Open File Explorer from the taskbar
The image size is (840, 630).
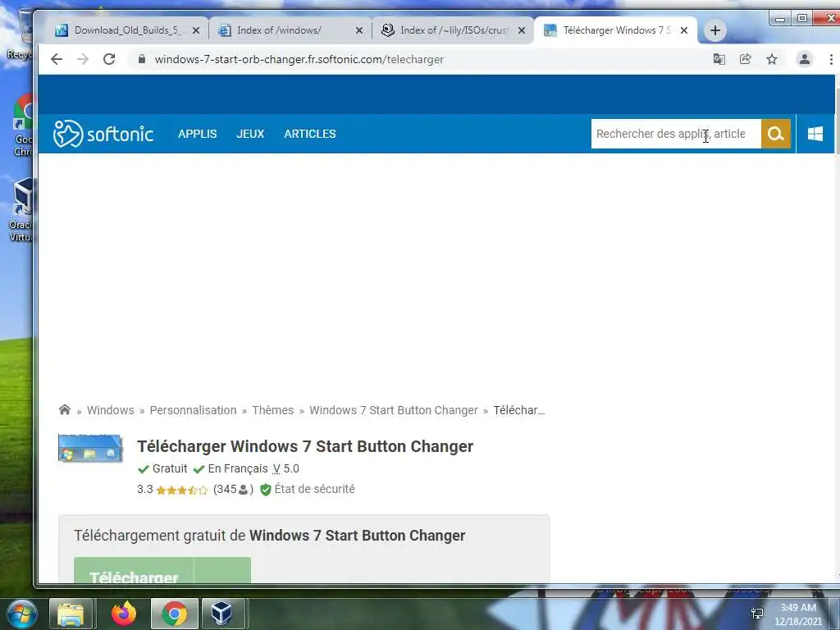(x=71, y=614)
